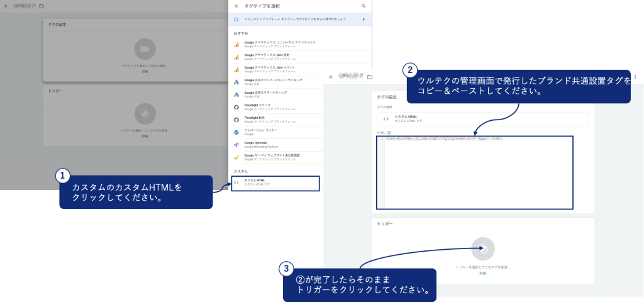
Task: Select Google 広告のコンバージョン トラッキング
Action: coord(273,82)
